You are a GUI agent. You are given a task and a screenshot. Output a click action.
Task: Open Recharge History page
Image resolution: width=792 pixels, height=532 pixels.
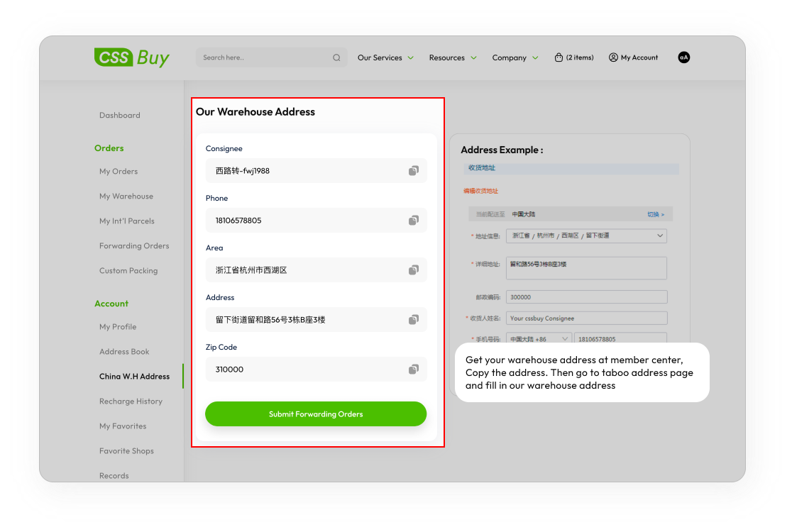131,401
